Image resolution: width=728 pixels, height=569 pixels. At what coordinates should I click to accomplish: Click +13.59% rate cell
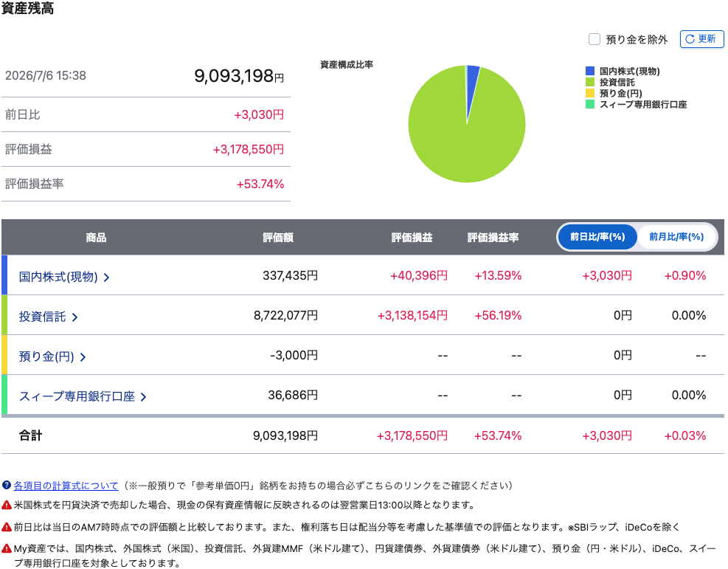[498, 276]
